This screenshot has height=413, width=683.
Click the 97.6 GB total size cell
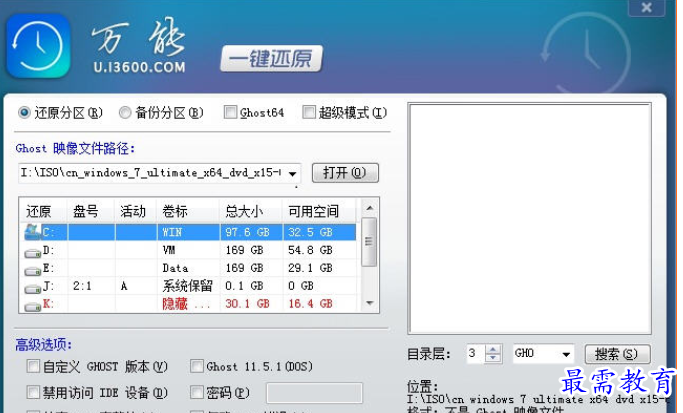[x=251, y=232]
